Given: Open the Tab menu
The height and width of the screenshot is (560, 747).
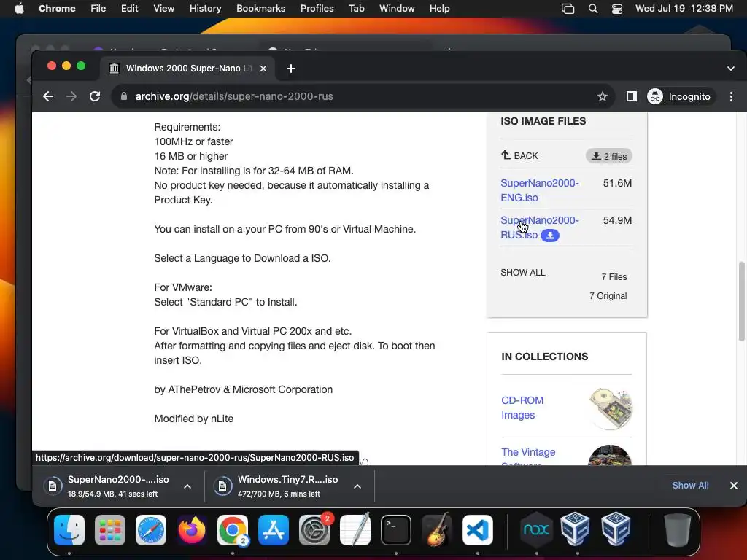Looking at the screenshot, I should click(x=356, y=8).
